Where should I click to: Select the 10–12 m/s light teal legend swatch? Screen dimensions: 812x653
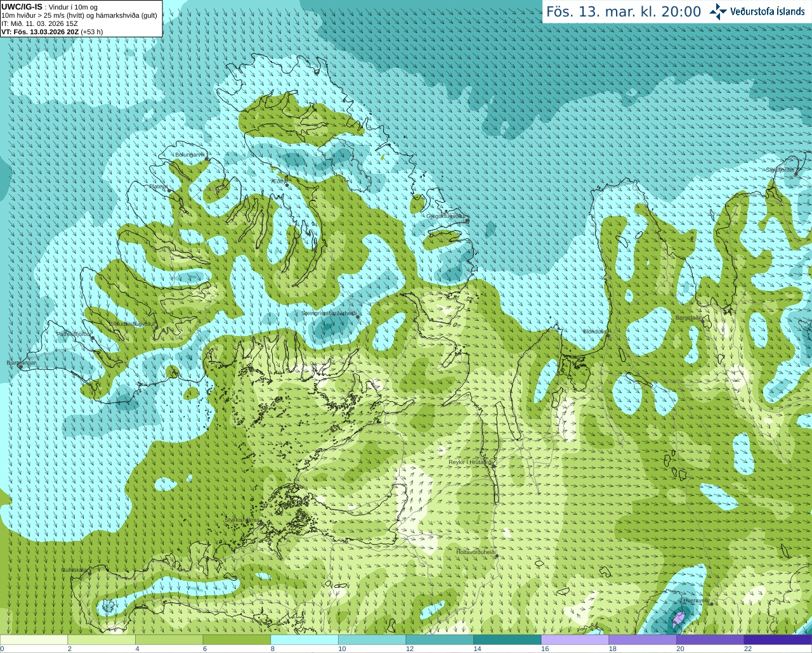tap(372, 640)
